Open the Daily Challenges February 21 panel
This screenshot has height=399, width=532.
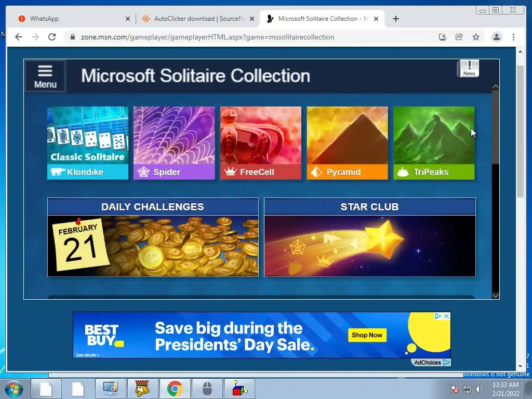[153, 237]
